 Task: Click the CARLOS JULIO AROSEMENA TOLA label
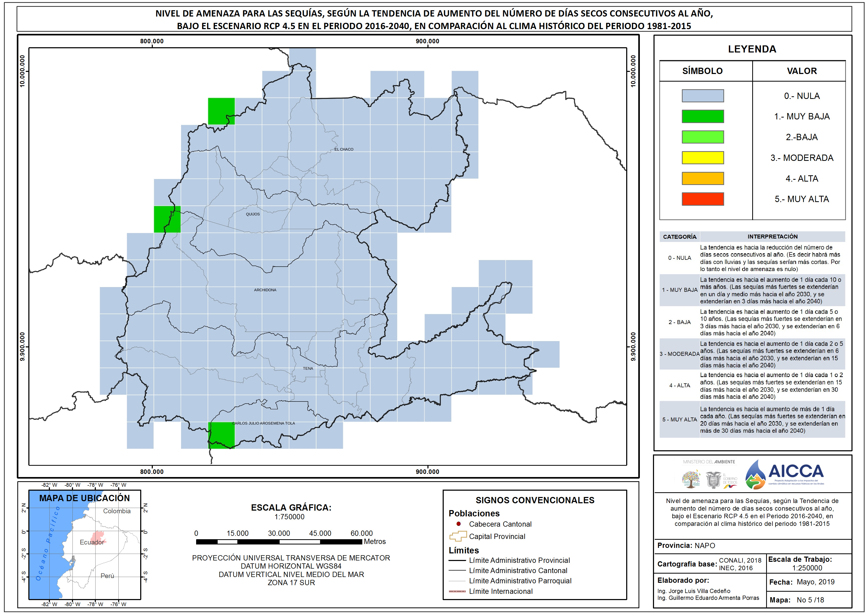pyautogui.click(x=264, y=423)
